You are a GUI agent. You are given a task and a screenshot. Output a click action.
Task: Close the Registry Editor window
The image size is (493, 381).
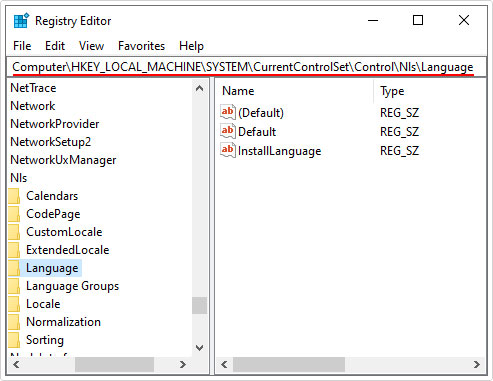(464, 20)
